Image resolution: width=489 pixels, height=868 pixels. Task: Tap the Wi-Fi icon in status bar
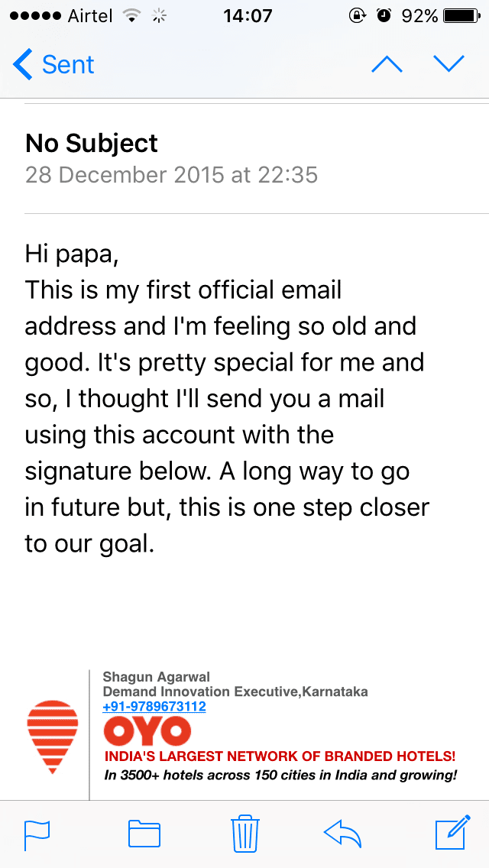(131, 15)
